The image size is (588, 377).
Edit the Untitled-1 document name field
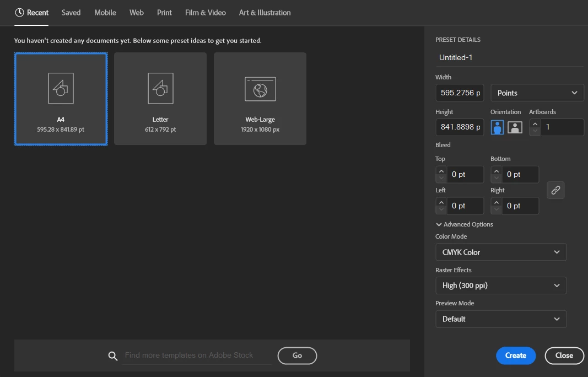[x=509, y=57]
